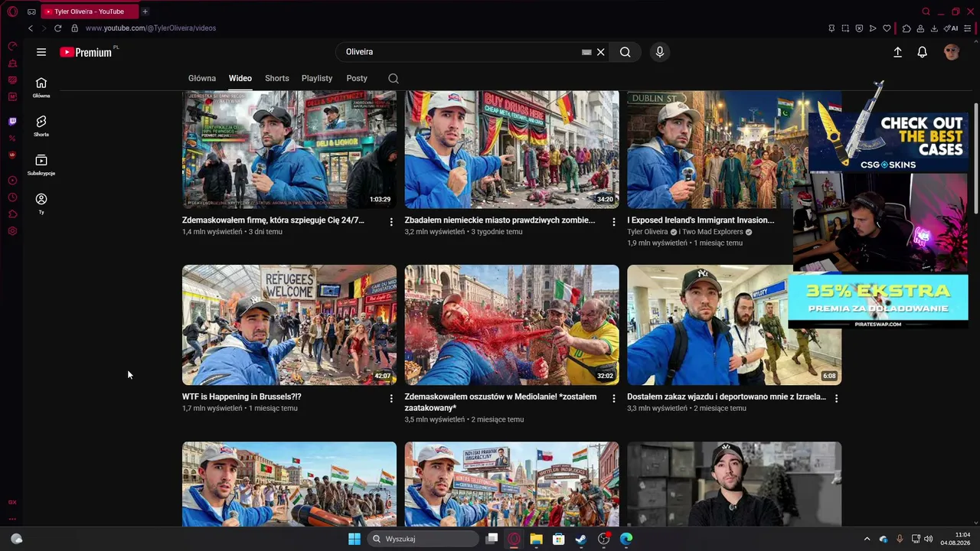The width and height of the screenshot is (980, 551).
Task: Open the upload/create video button
Action: [897, 52]
